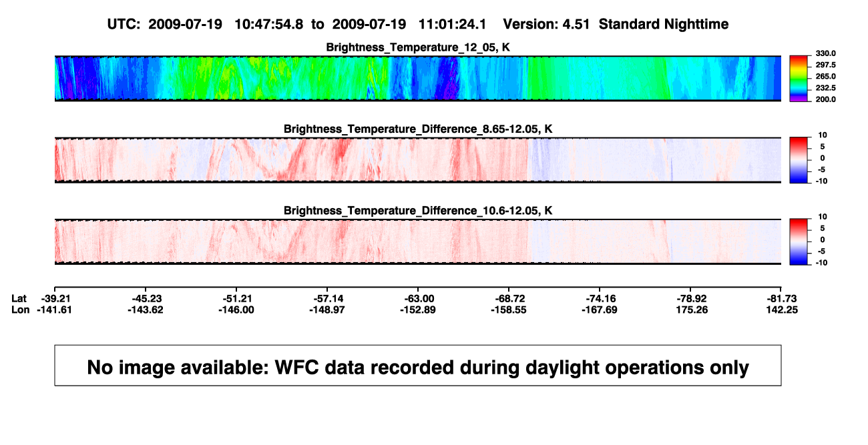Click latitude value -45.23
This screenshot has height=445, width=868.
tap(145, 298)
